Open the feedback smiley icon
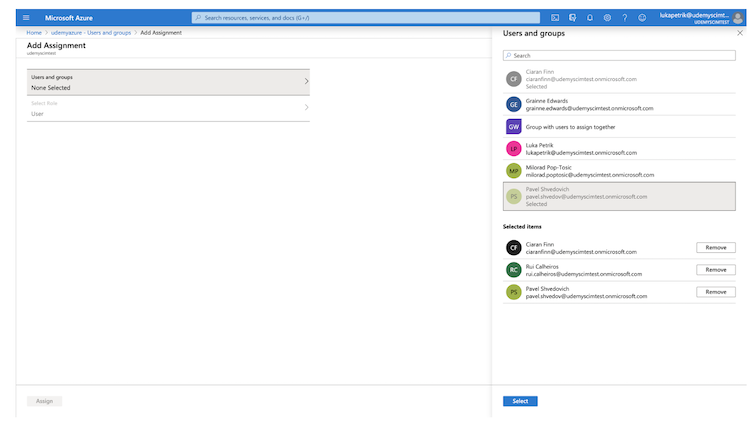Viewport: 750px width, 433px height. pos(641,18)
